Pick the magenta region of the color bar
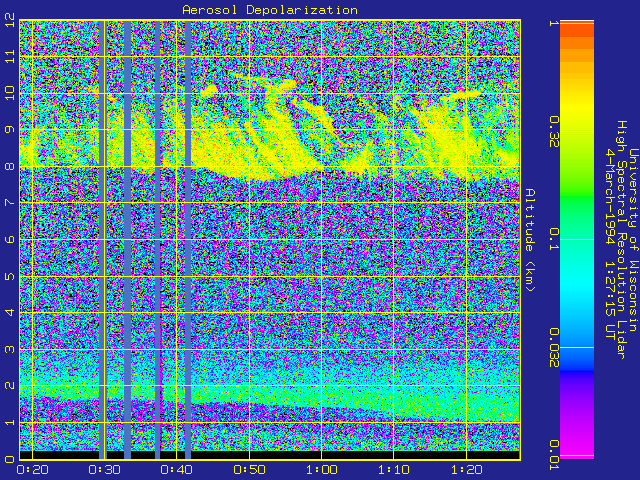Viewport: 640px width, 480px height. [577, 437]
